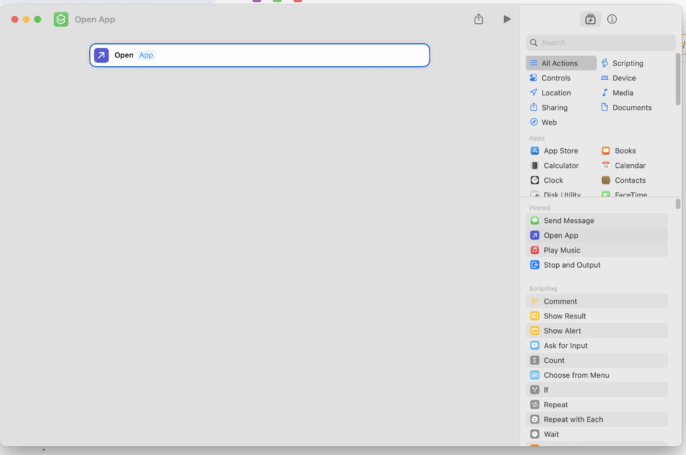Click the Open App action icon in editor
This screenshot has width=686, height=455.
pos(101,55)
